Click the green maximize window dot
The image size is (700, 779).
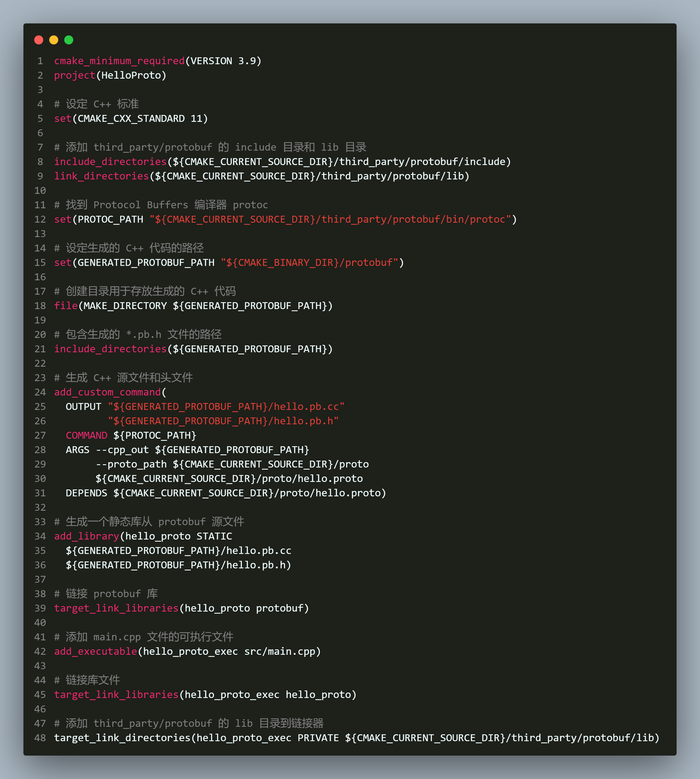(69, 40)
